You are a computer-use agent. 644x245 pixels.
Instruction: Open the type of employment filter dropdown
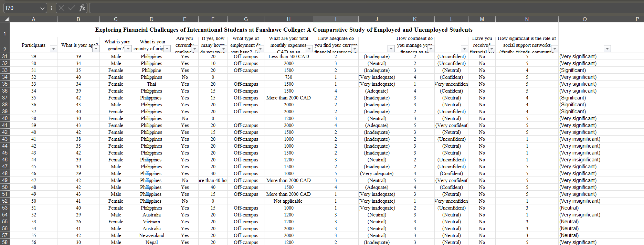pyautogui.click(x=260, y=49)
